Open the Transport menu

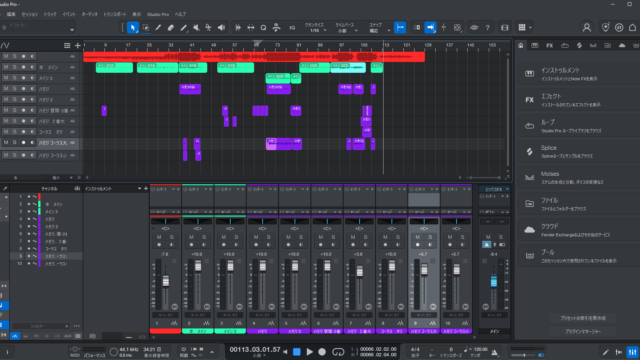pyautogui.click(x=115, y=14)
